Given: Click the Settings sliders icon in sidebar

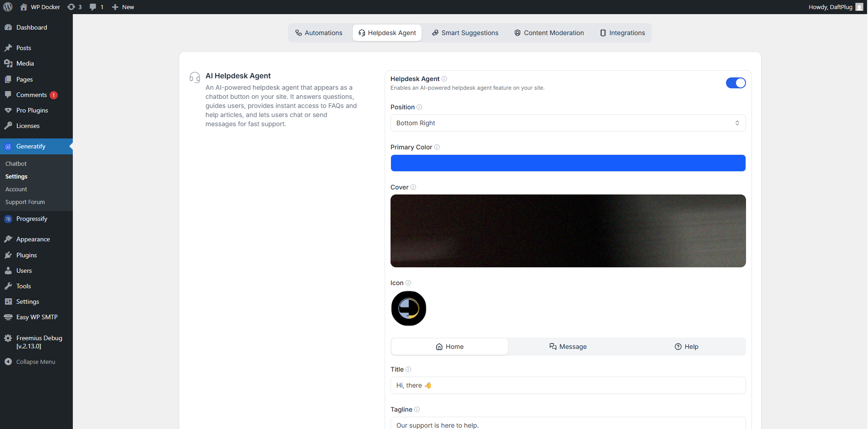Looking at the screenshot, I should 8,301.
